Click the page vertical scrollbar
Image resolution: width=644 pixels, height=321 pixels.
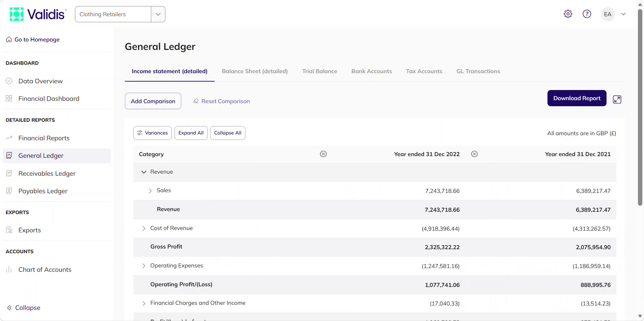click(640, 107)
